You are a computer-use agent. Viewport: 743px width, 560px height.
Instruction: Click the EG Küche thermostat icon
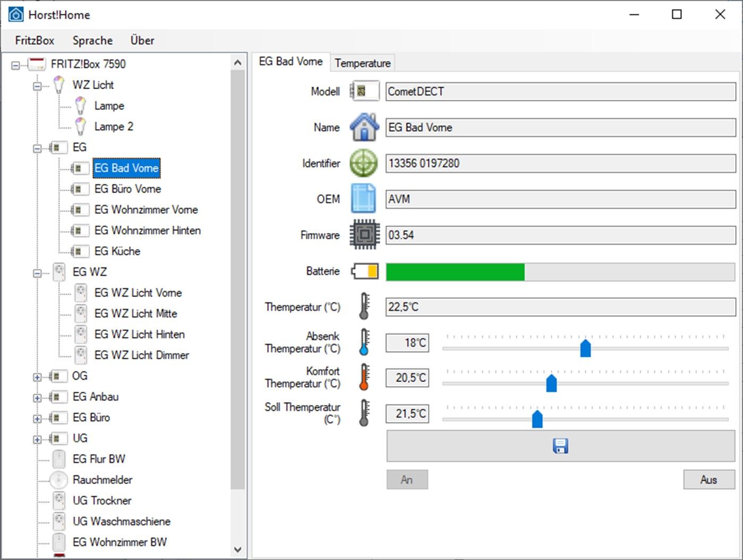pos(80,251)
